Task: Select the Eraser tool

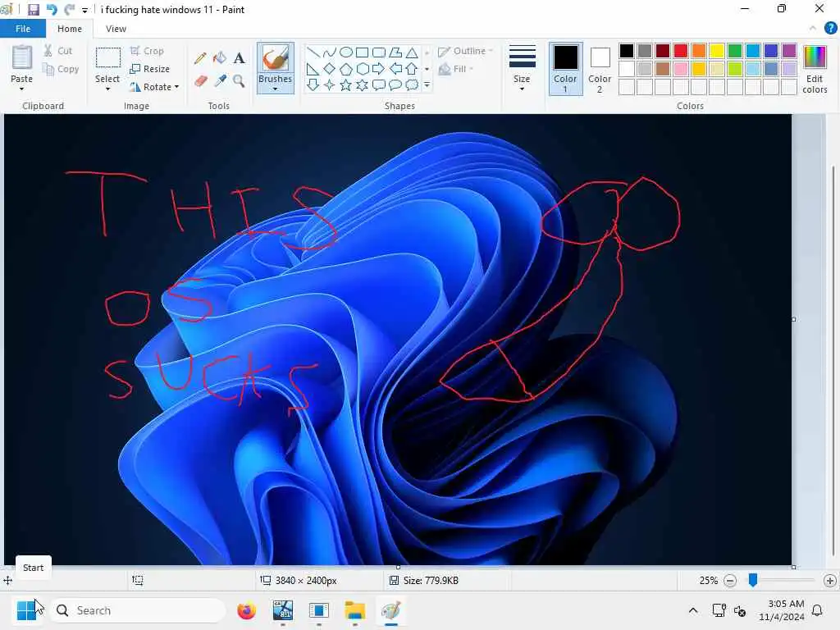Action: click(x=201, y=81)
